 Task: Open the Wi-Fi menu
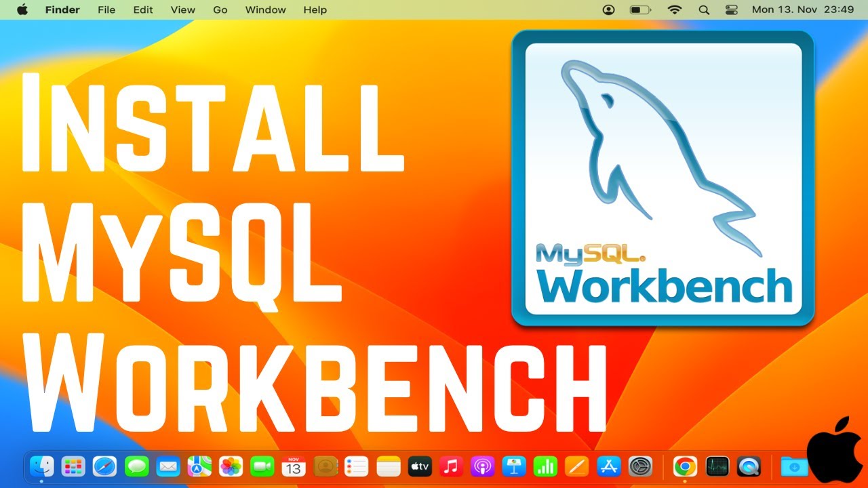[x=675, y=9]
